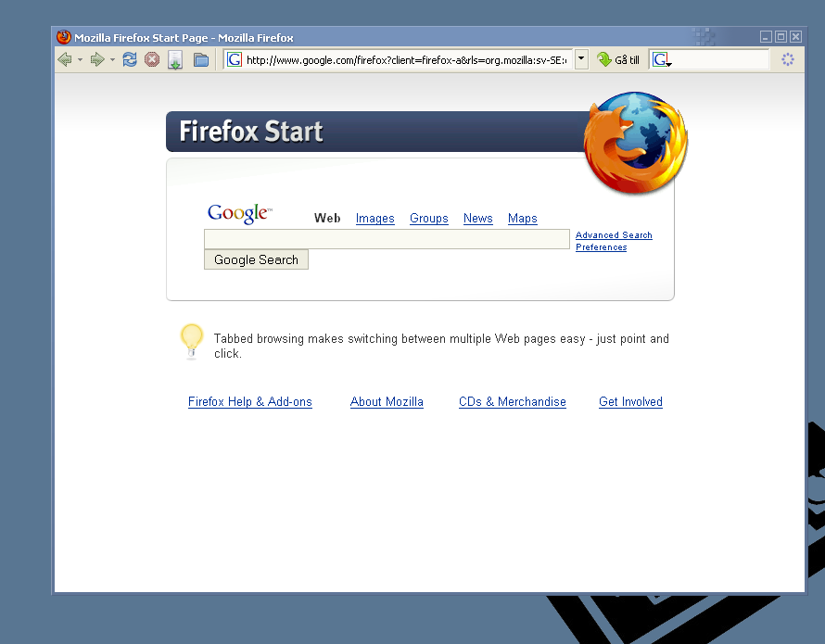Click the Firefox Start banner heading

251,131
